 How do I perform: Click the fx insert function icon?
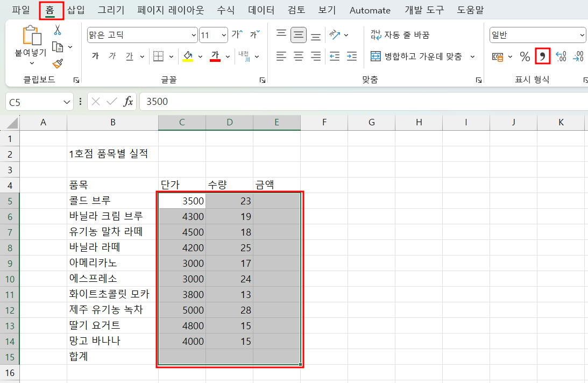tap(128, 101)
